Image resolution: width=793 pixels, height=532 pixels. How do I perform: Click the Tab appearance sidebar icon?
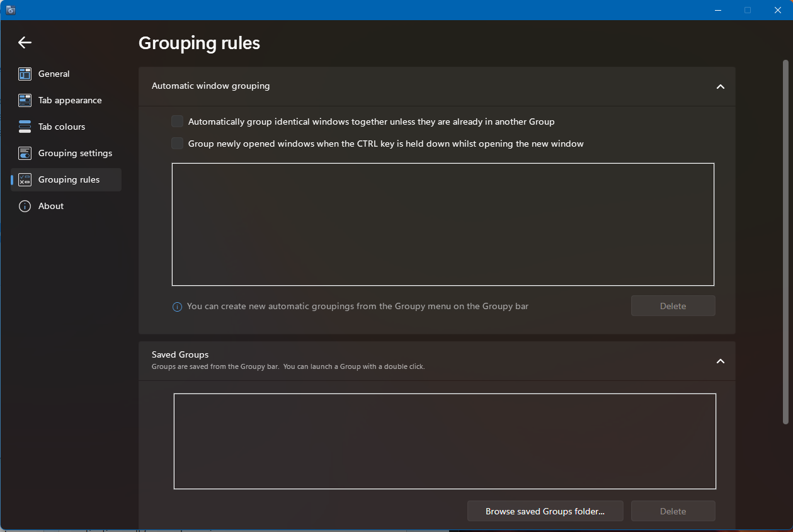(x=25, y=100)
